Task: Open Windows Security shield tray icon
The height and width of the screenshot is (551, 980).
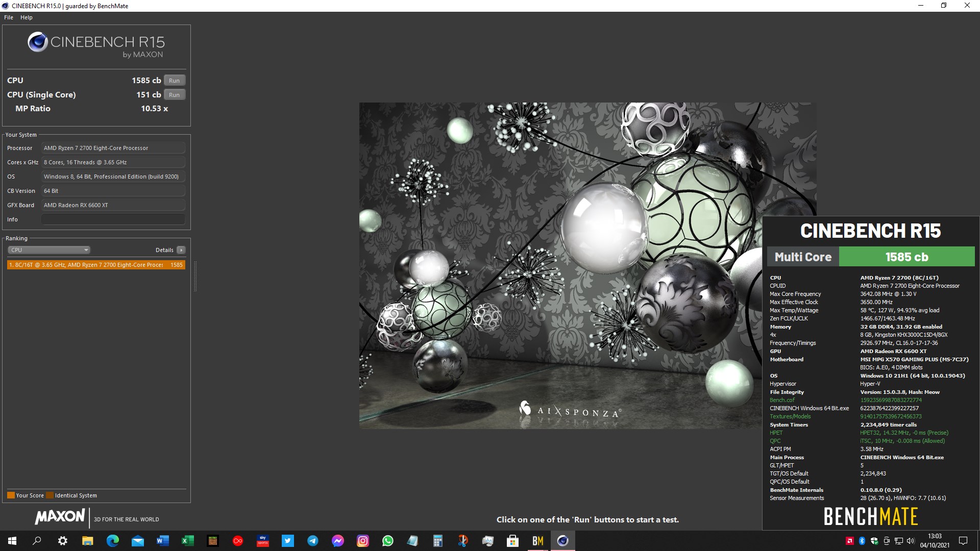Action: [x=874, y=541]
